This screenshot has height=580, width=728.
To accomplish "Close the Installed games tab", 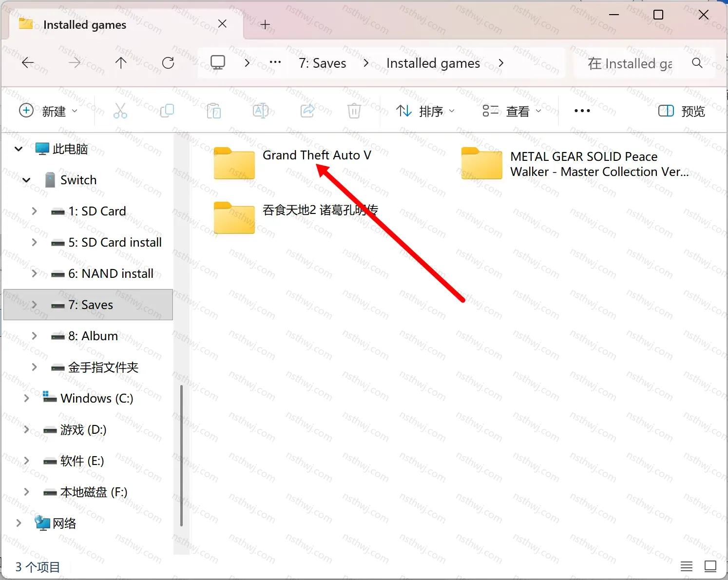I will pyautogui.click(x=222, y=24).
